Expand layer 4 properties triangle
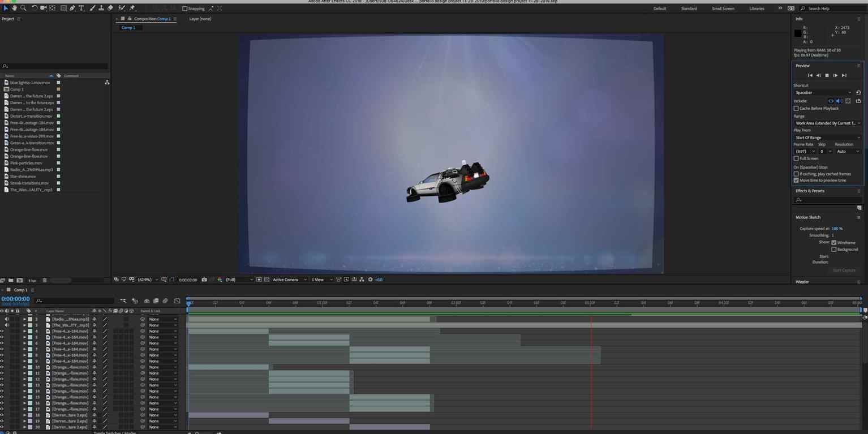The width and height of the screenshot is (868, 434). (24, 331)
